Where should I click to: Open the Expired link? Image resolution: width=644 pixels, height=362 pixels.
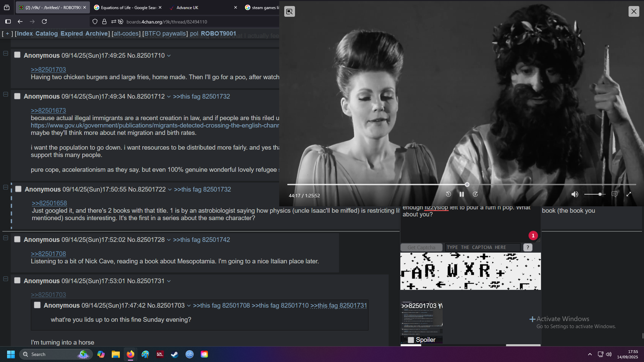tap(71, 34)
